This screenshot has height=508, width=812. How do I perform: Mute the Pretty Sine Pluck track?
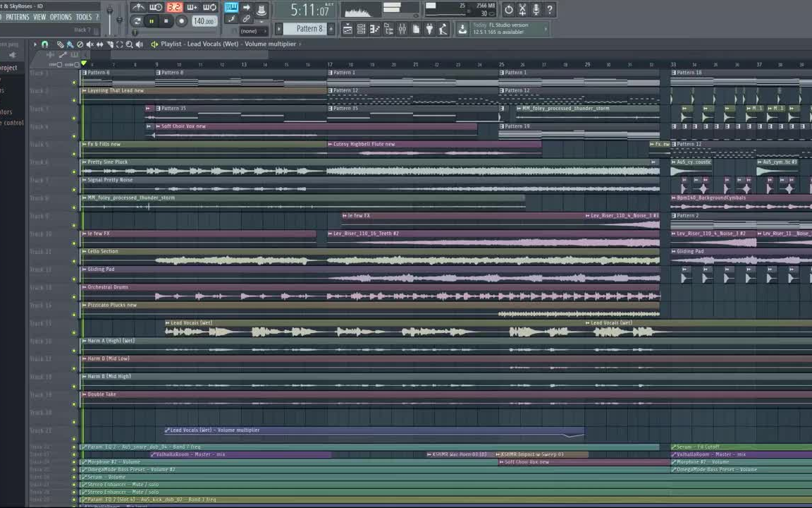(74, 171)
